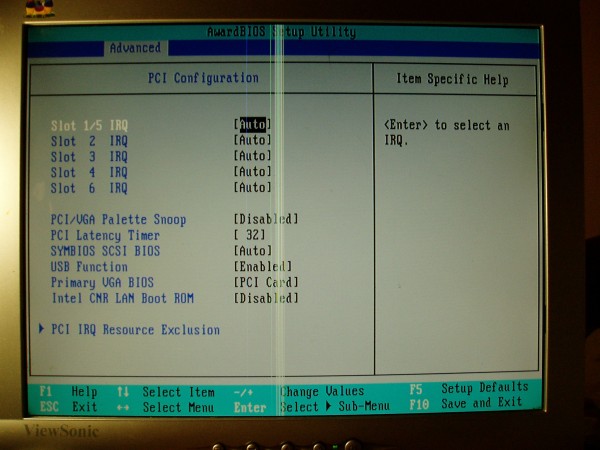Screen dimensions: 600x450
Task: Toggle Intel CNR LAN Boot ROM setting
Action: 266,298
